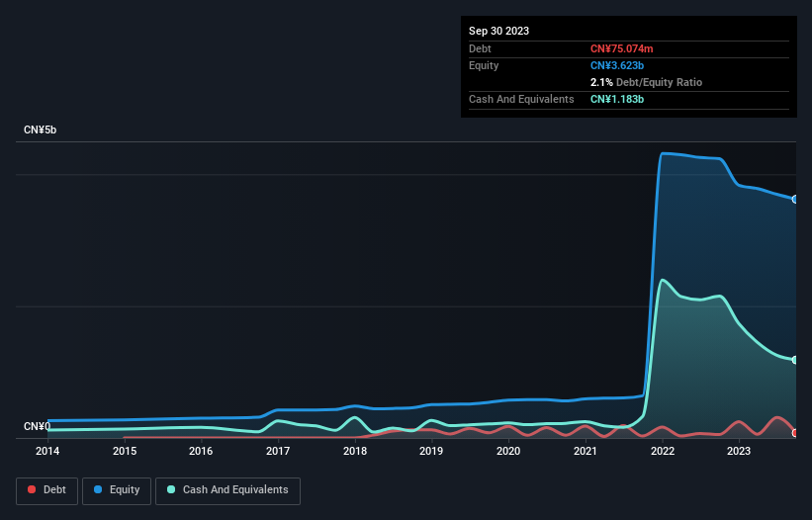Click the 2022 x-axis label

point(663,451)
